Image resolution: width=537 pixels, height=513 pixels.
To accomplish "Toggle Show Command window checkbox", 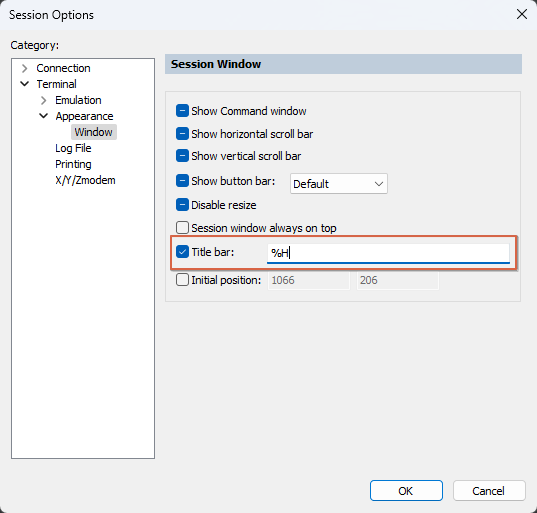I will pos(182,111).
